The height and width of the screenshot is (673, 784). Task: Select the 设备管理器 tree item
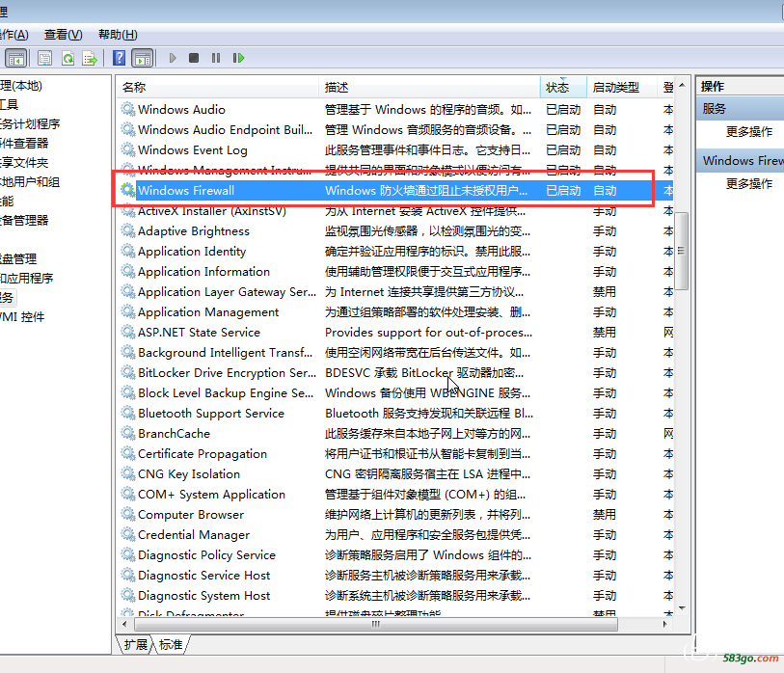coord(24,220)
